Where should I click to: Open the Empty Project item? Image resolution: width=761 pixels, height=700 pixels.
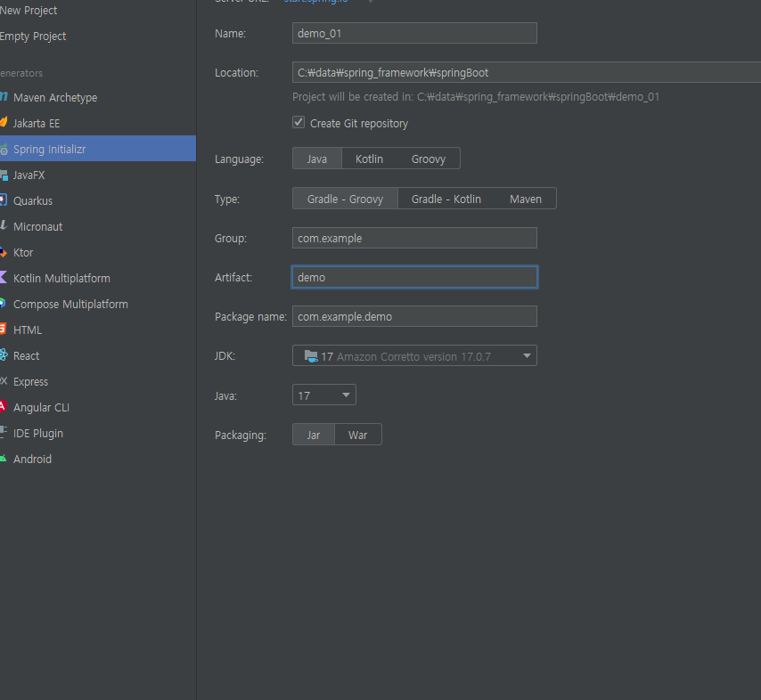click(x=32, y=36)
